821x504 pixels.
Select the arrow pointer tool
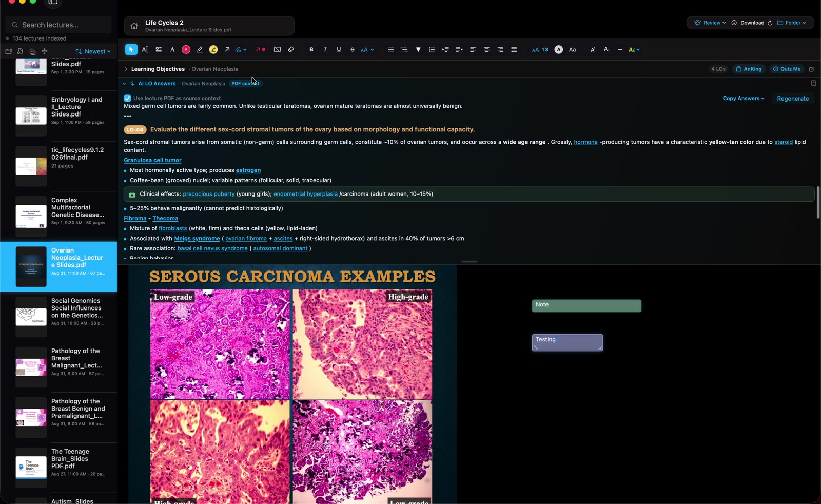pyautogui.click(x=131, y=50)
